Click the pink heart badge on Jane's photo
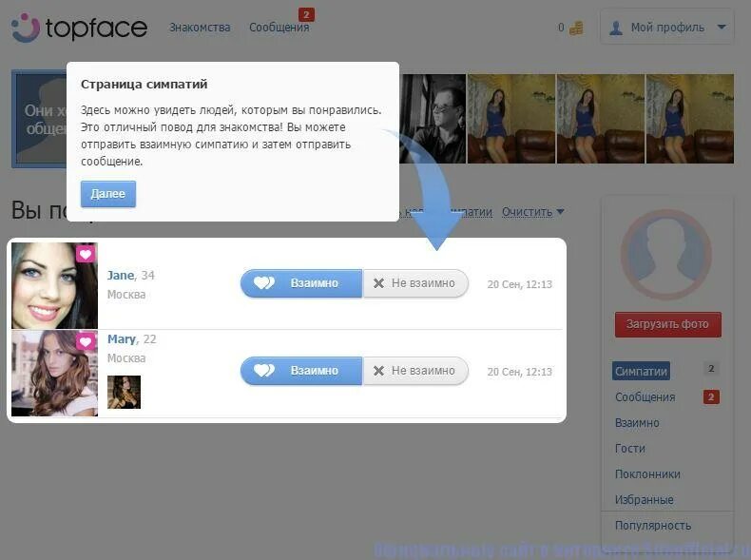The height and width of the screenshot is (560, 751). 86,254
